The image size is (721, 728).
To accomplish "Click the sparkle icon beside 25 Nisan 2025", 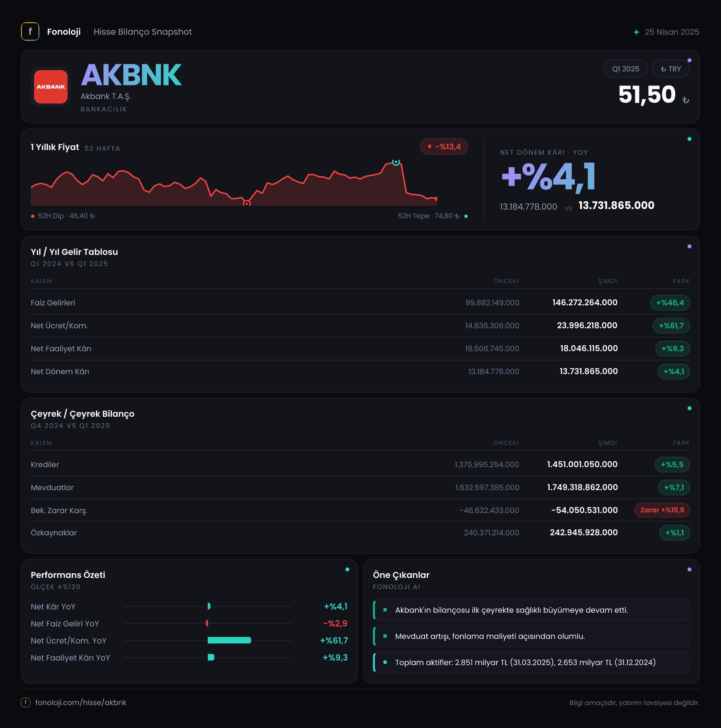I will [x=636, y=32].
